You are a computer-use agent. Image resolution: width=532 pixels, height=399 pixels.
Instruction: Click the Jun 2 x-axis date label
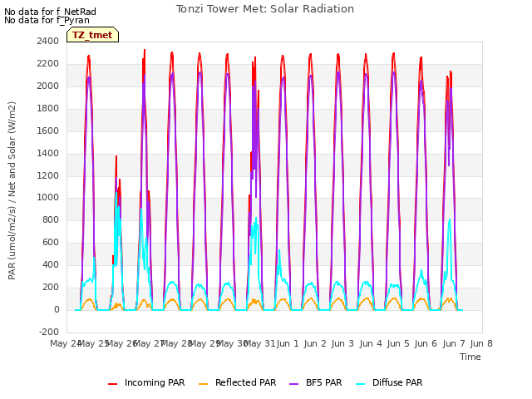point(315,343)
